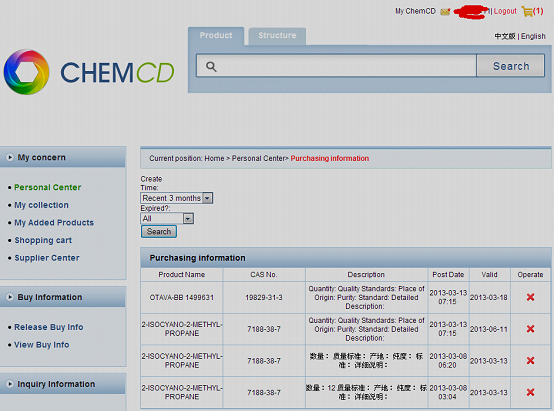Image resolution: width=555 pixels, height=412 pixels.
Task: Select the Product tab
Action: (216, 36)
